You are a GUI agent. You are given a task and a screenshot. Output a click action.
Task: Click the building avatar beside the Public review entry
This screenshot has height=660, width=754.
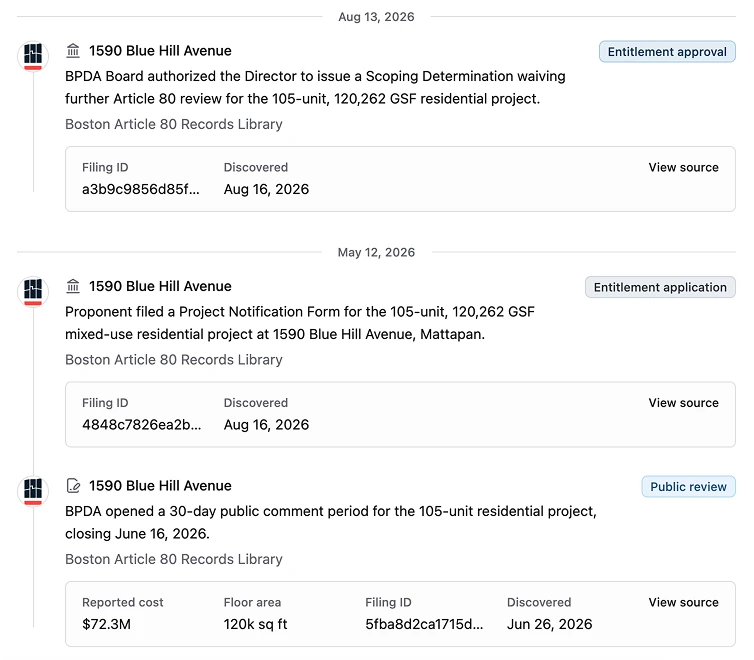tap(33, 491)
